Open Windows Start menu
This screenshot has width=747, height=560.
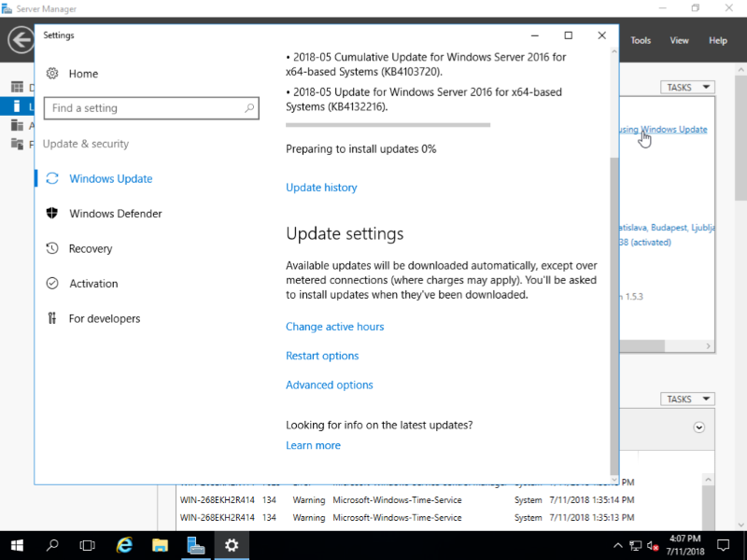tap(17, 545)
